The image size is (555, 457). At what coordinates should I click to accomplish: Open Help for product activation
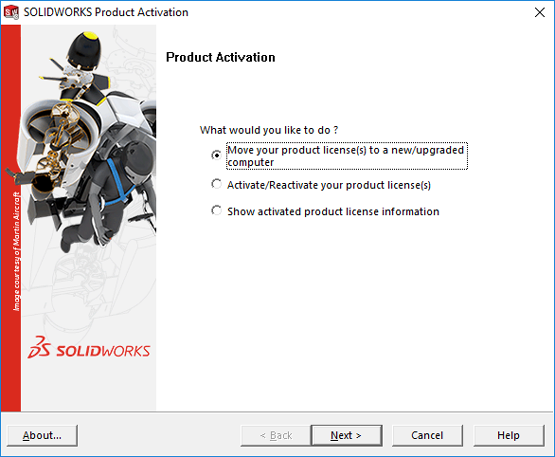pyautogui.click(x=509, y=435)
